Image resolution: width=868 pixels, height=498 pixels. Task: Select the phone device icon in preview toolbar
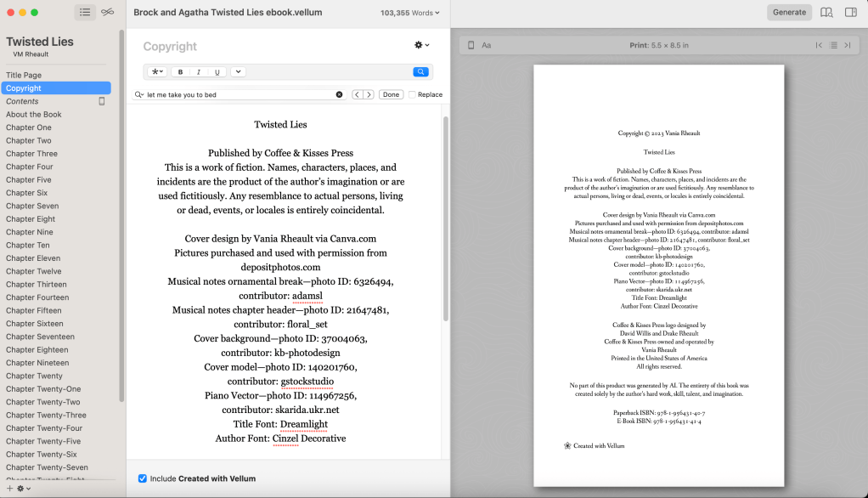click(471, 44)
